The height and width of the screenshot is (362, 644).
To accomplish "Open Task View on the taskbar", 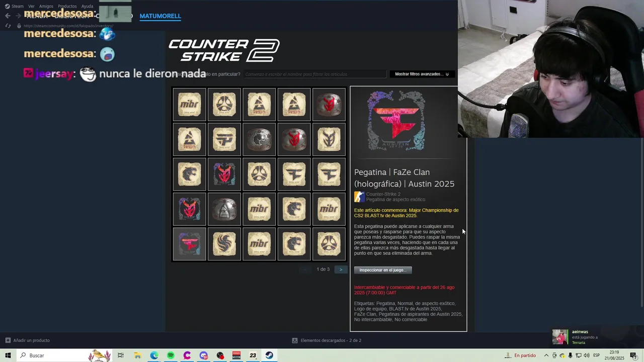I will tap(121, 355).
